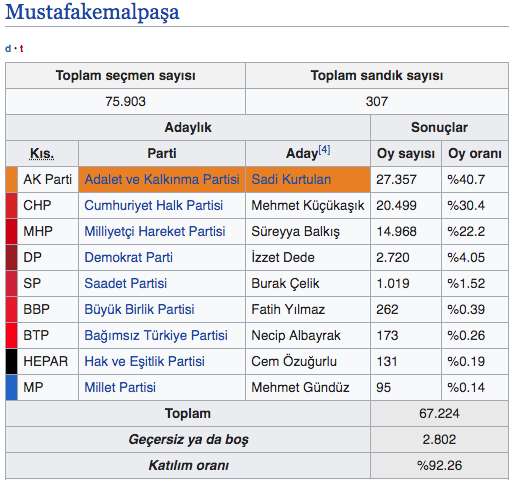Open the Cumhuriyet Halk Partisi link
The image size is (509, 480).
coord(154,205)
